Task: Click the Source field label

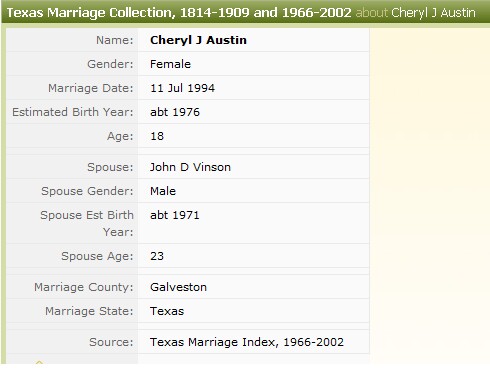Action: click(x=111, y=342)
